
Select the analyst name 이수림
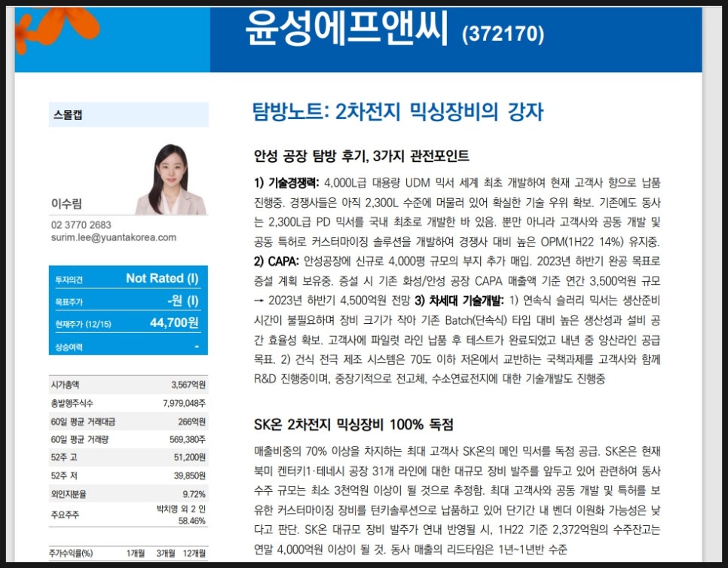click(x=66, y=203)
